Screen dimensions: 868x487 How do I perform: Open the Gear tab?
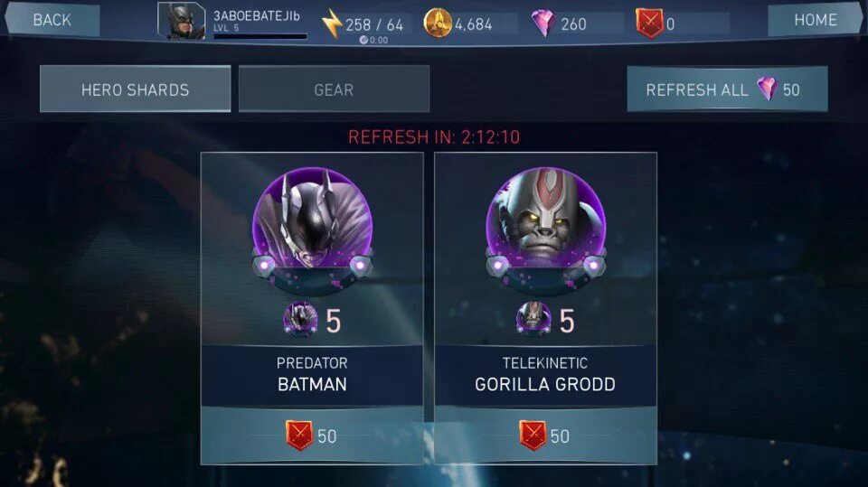334,89
